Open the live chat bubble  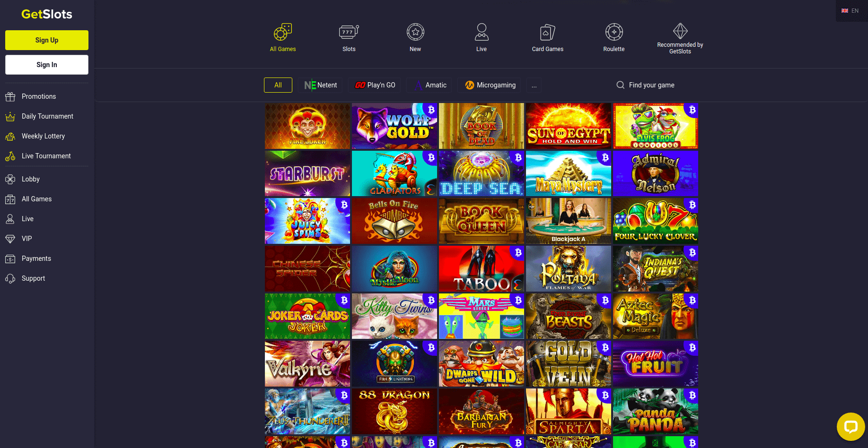[x=851, y=427]
